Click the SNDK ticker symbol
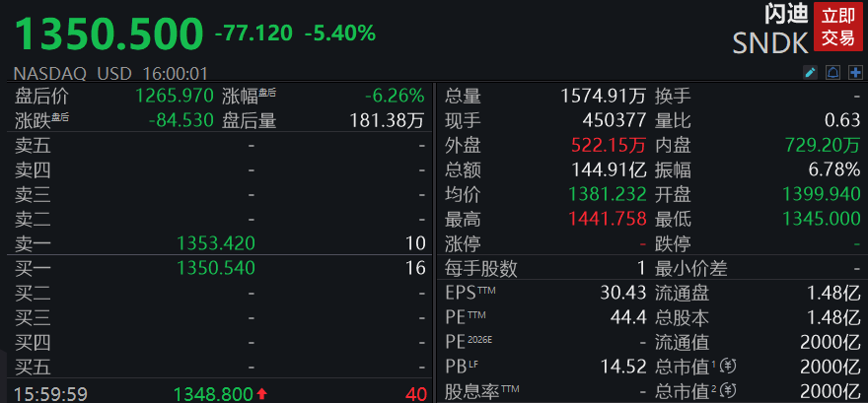Screen dimensions: 868x403 pyautogui.click(x=770, y=43)
